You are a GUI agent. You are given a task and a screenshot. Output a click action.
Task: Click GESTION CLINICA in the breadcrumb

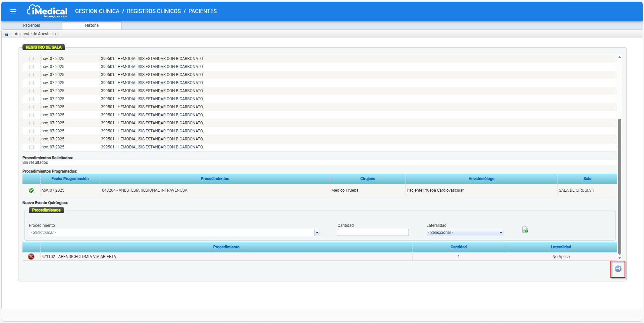(x=97, y=11)
